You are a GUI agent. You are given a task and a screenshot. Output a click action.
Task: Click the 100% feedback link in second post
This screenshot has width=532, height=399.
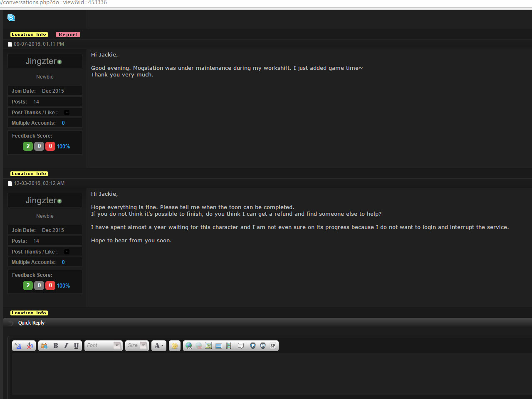point(63,286)
